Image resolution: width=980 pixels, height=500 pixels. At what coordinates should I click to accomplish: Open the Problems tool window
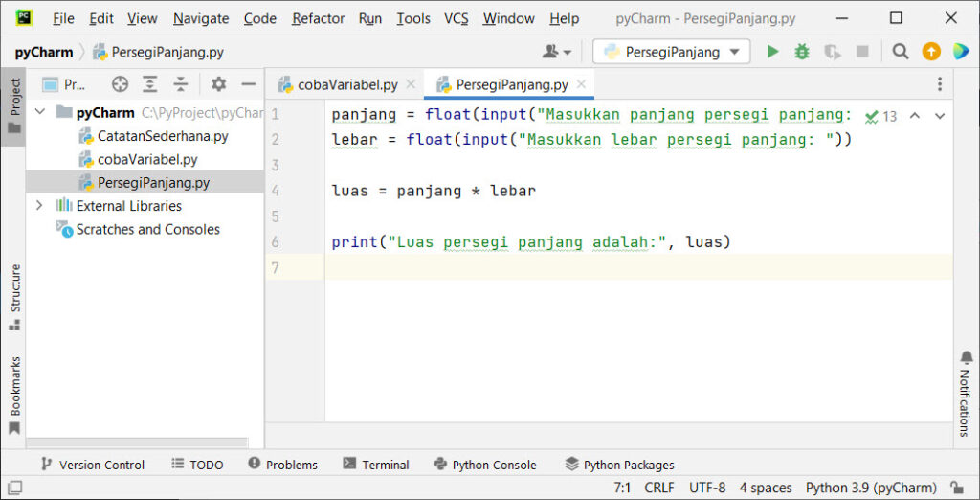pos(282,465)
